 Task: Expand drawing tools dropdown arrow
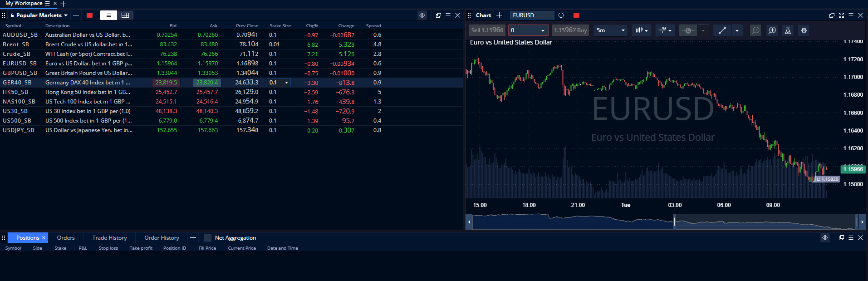[x=737, y=30]
